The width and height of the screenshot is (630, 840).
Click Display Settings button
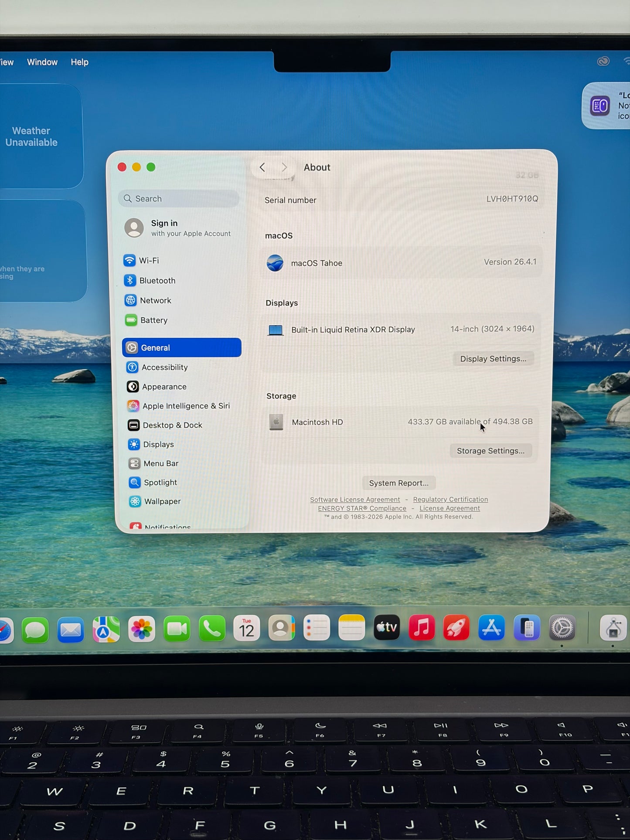tap(493, 359)
